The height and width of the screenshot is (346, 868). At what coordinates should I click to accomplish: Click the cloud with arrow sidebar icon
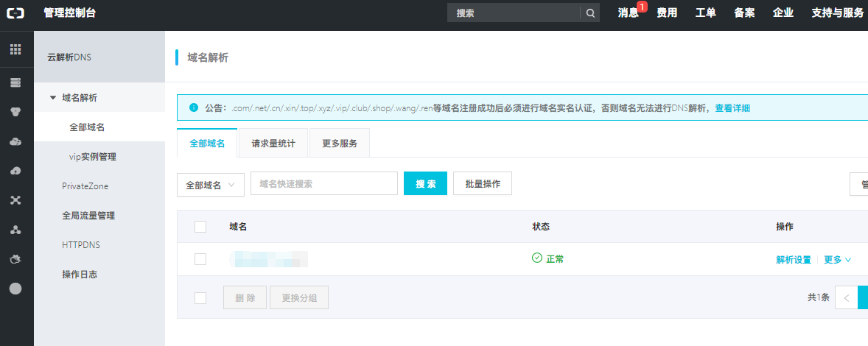(x=15, y=171)
